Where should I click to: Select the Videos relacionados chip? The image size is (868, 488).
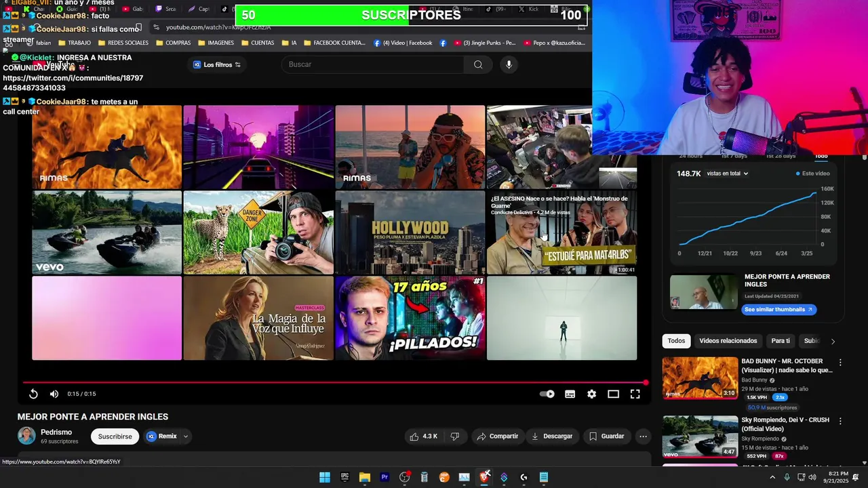pos(728,341)
